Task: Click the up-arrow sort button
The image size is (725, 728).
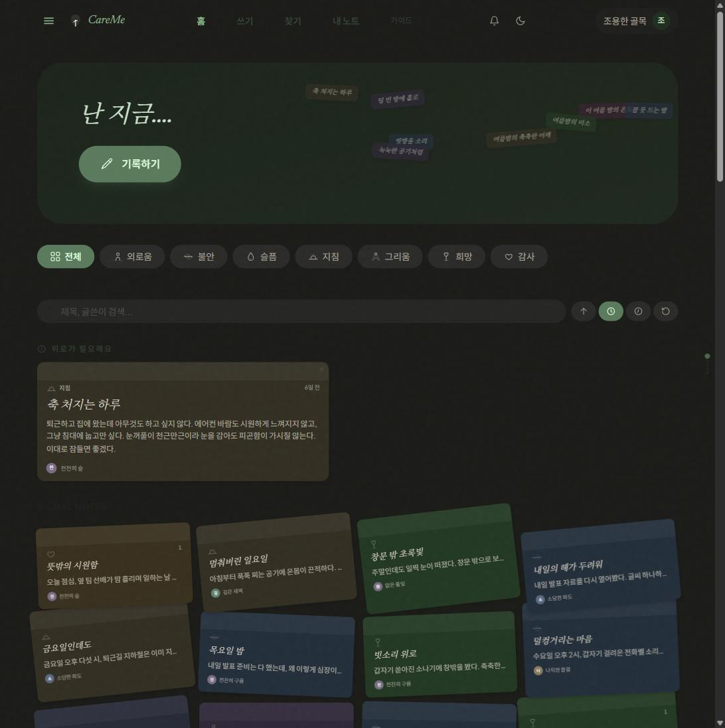Action: [584, 311]
